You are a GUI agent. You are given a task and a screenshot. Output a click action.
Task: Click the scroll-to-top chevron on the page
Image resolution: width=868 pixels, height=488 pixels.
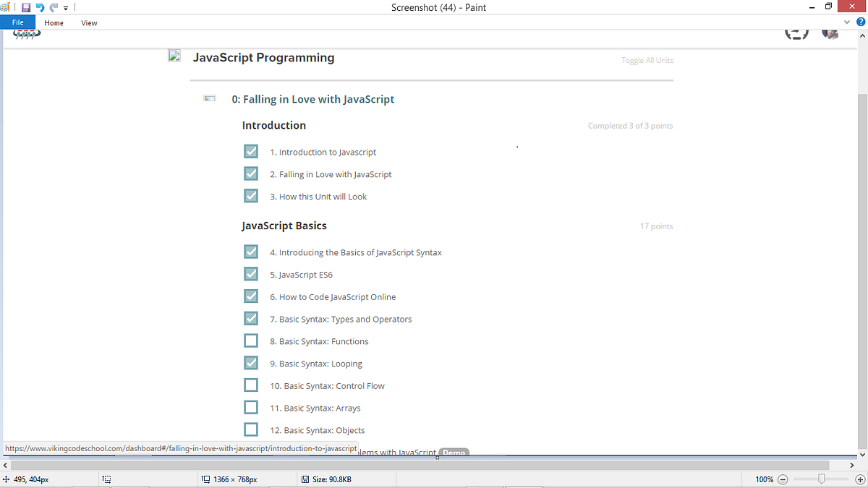861,35
